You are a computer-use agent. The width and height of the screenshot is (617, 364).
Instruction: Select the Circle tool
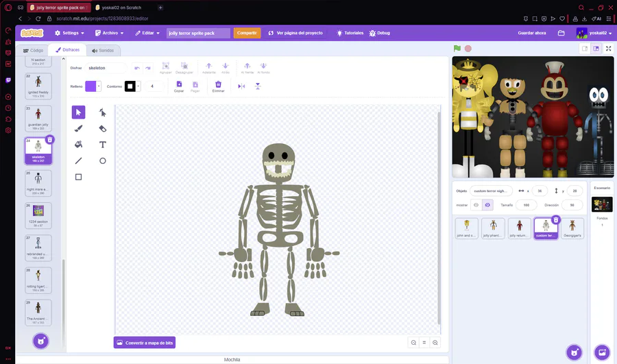point(102,160)
